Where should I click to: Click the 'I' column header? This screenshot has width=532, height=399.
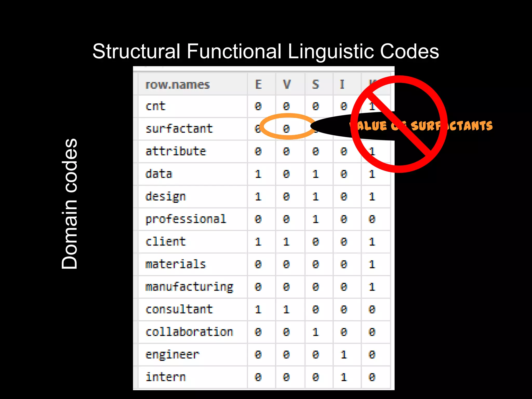point(342,84)
